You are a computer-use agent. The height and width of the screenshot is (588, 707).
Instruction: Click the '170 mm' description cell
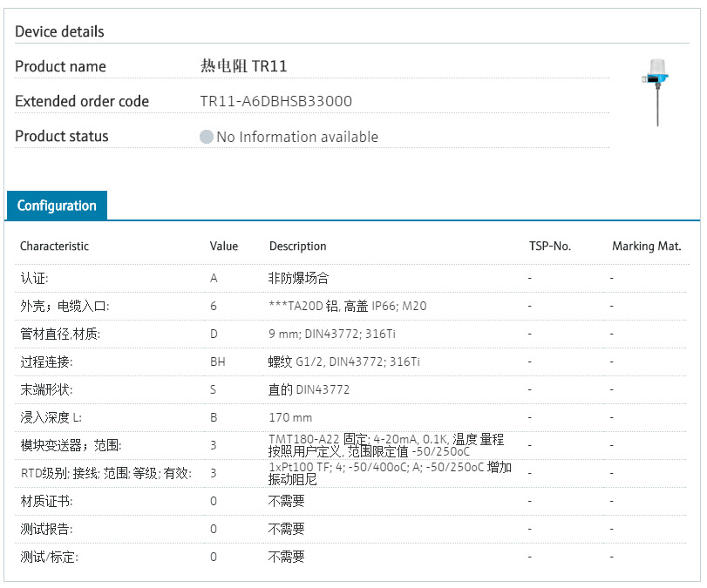pyautogui.click(x=290, y=417)
